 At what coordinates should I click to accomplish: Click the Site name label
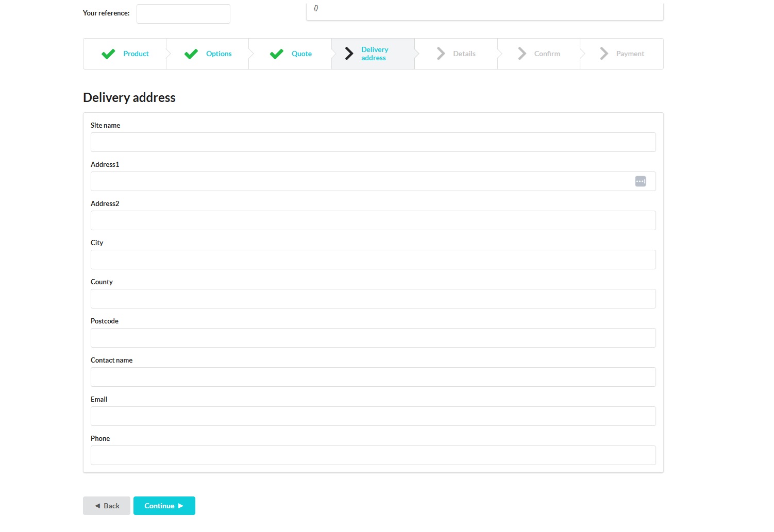pyautogui.click(x=105, y=125)
